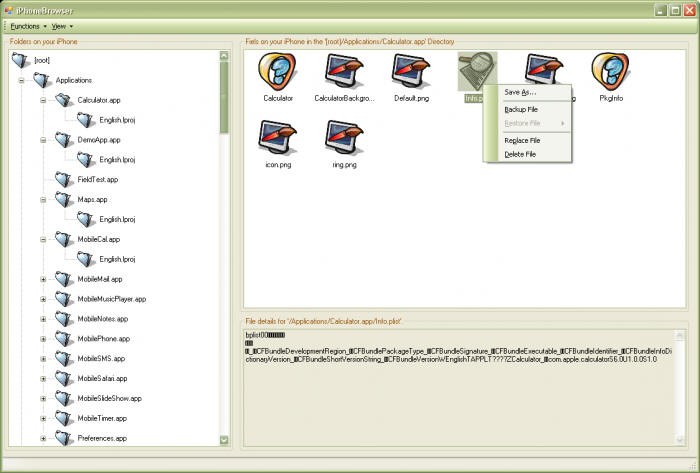This screenshot has height=473, width=700.
Task: Click the file details scroll-down arrow
Action: point(680,440)
